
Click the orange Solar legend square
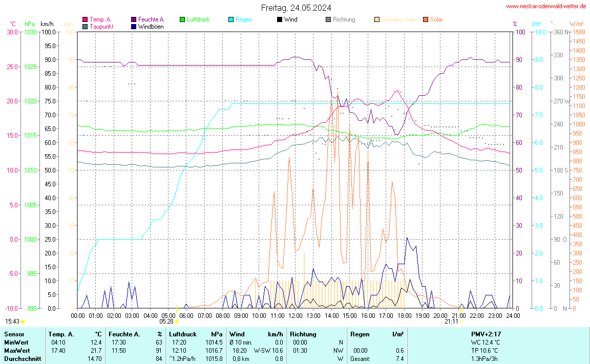click(426, 20)
